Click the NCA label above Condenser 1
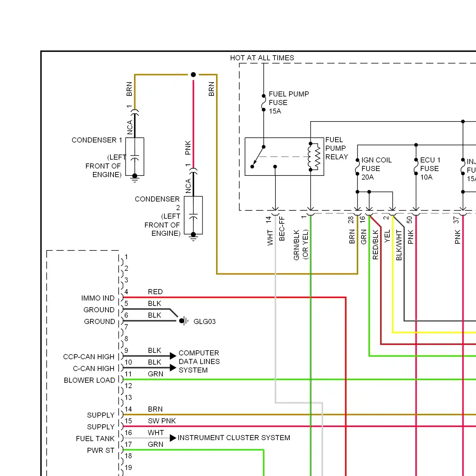The image size is (476, 476). click(130, 127)
